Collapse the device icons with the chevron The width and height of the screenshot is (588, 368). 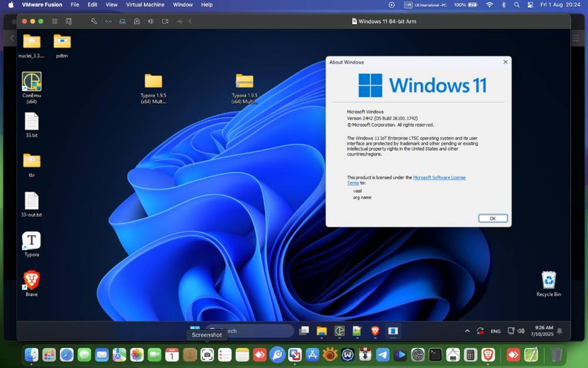pyautogui.click(x=190, y=21)
